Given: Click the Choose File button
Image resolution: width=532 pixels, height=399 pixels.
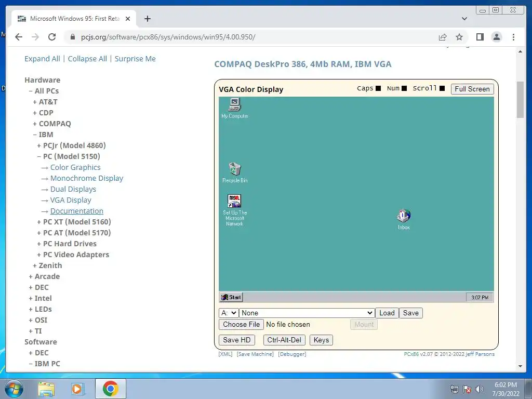Looking at the screenshot, I should pyautogui.click(x=241, y=324).
